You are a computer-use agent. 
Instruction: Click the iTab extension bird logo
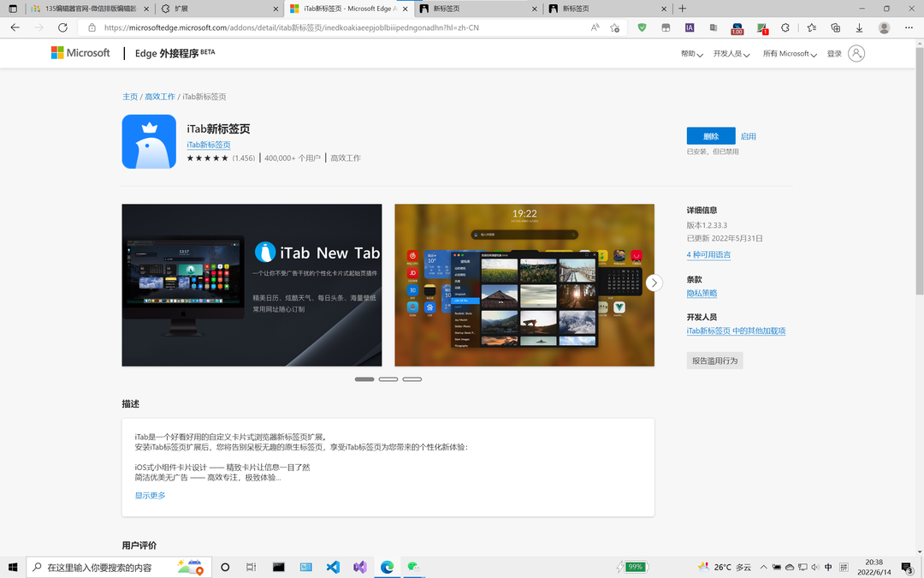(x=149, y=141)
